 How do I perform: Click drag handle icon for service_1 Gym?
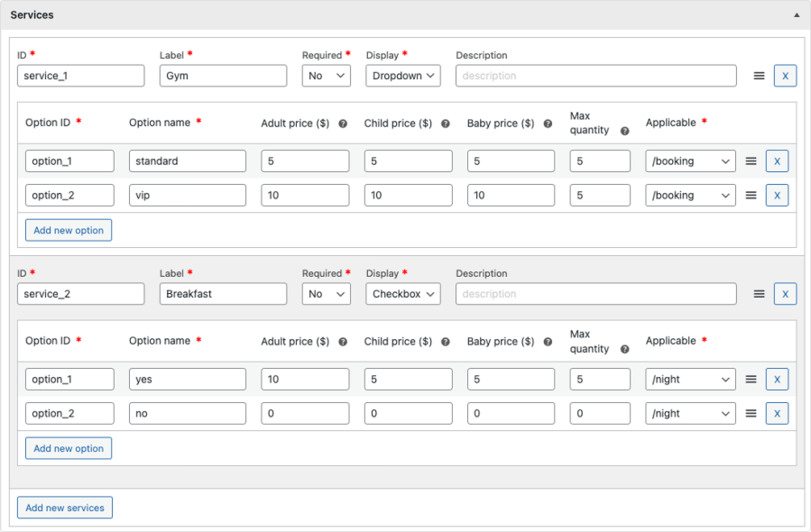click(760, 76)
